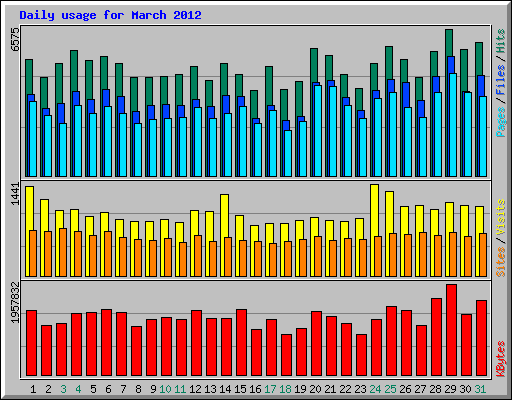This screenshot has width=512, height=400.
Task: Click the 'Visits' legend label
Action: 500,218
